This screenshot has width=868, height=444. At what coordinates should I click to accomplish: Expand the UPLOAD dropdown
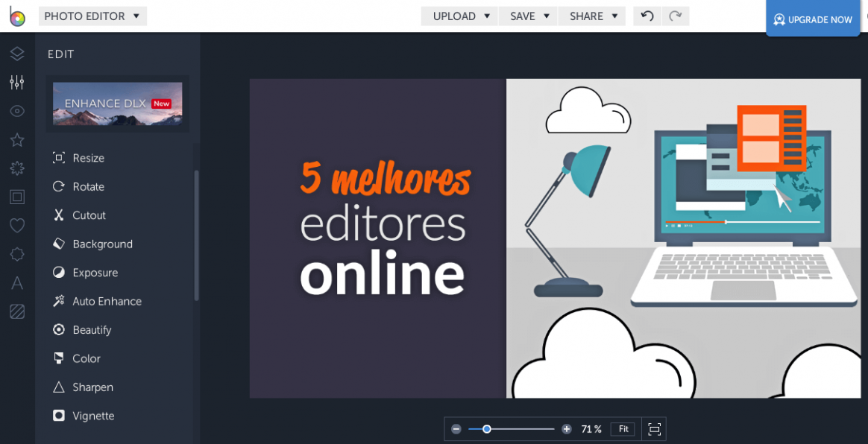(459, 16)
